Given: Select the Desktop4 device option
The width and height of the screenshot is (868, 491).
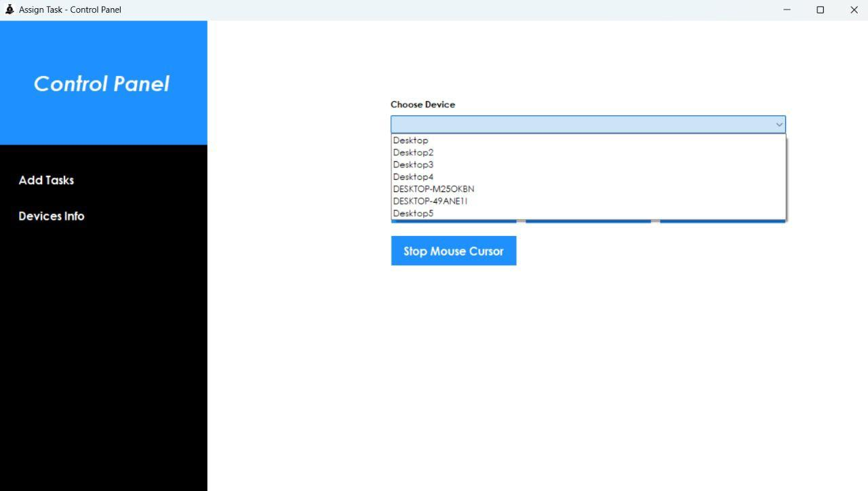Looking at the screenshot, I should coord(413,177).
